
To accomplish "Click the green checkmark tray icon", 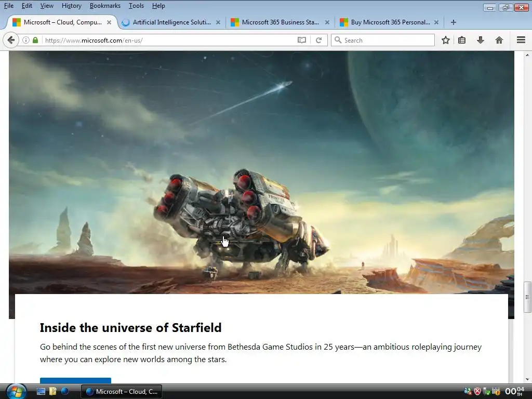I will (x=486, y=392).
